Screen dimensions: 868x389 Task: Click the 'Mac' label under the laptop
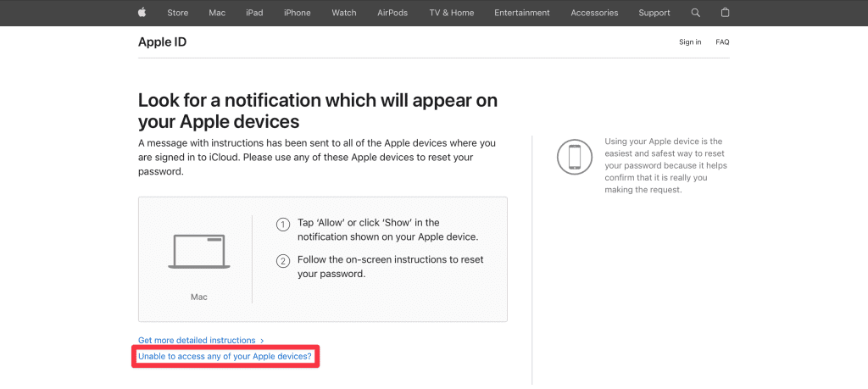point(198,297)
